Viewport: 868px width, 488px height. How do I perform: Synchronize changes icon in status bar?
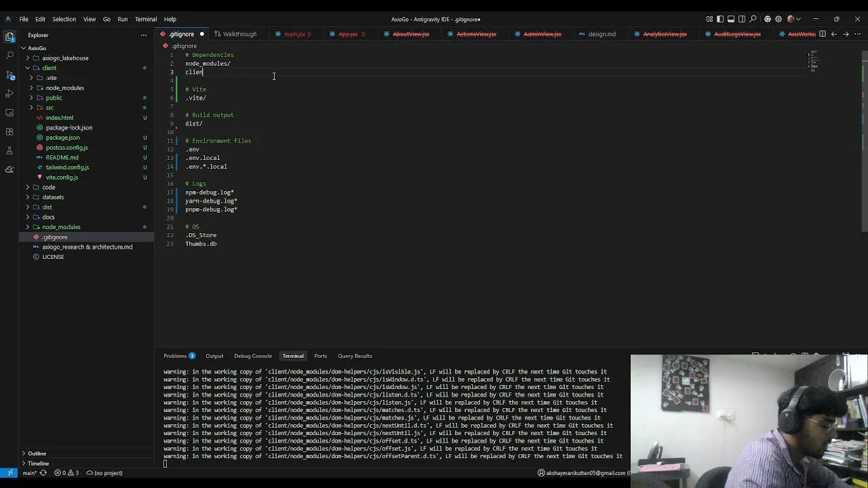44,473
